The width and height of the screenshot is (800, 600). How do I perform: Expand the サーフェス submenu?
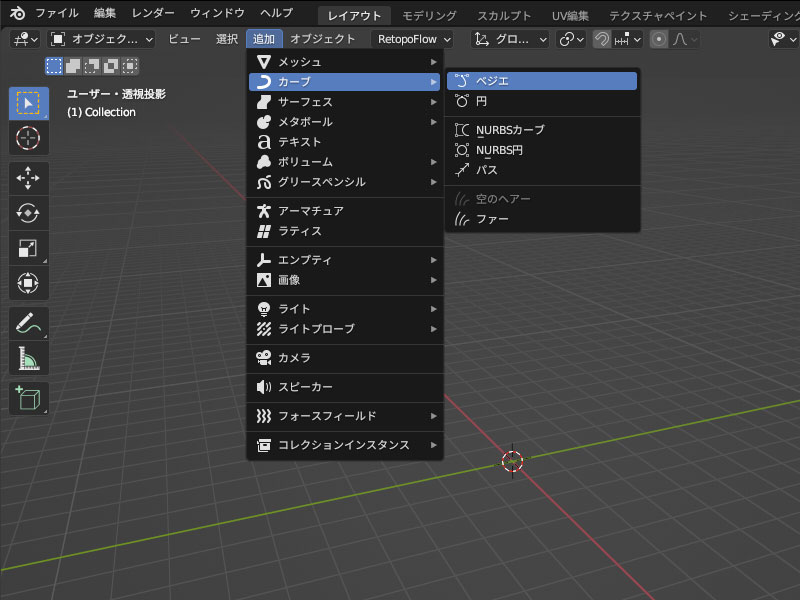[x=344, y=102]
